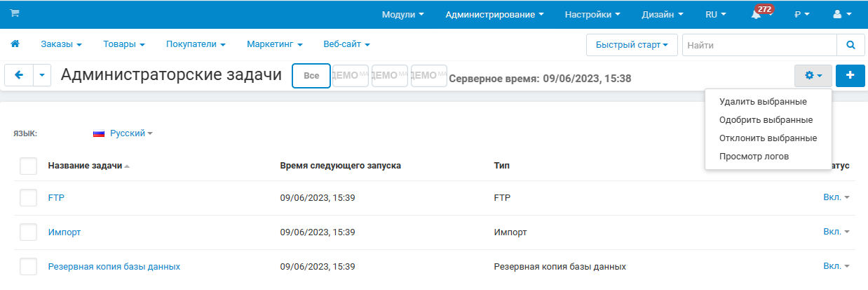Open the Товары menu

[x=123, y=44]
